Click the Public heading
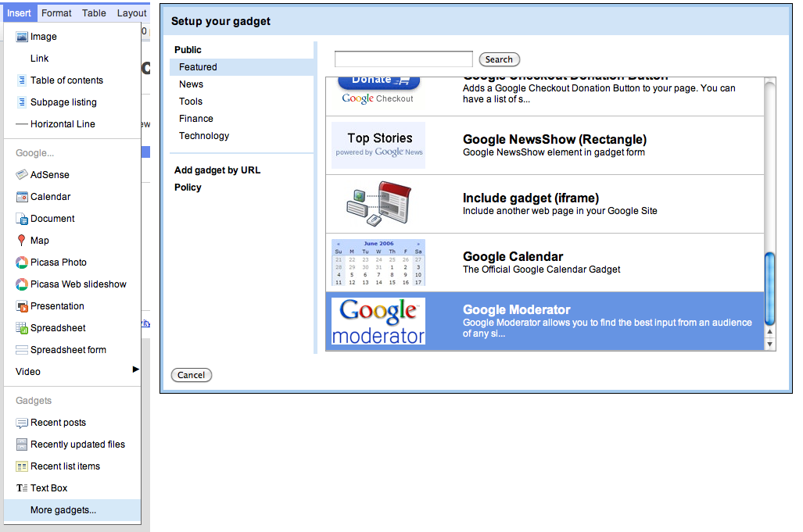Screen dimensions: 803x532 coord(188,50)
